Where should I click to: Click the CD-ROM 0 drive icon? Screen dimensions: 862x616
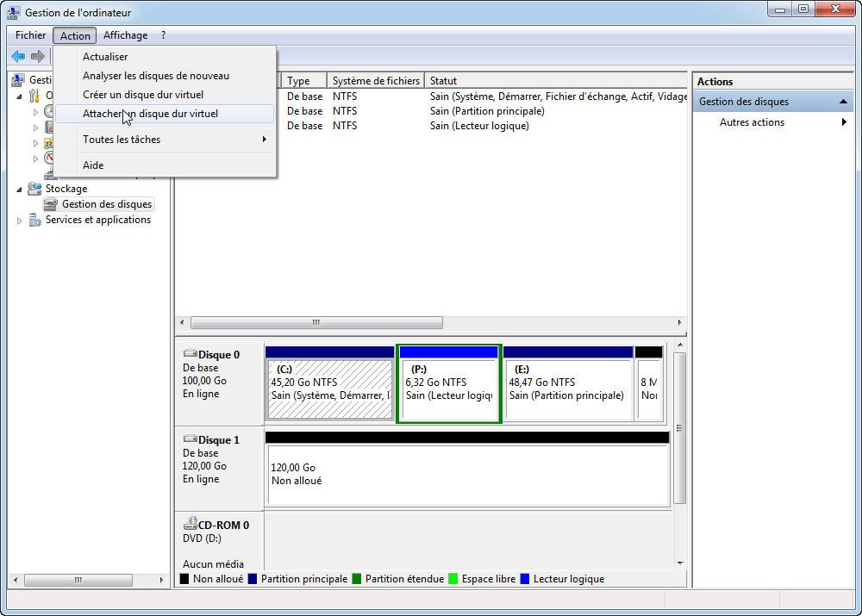point(191,523)
